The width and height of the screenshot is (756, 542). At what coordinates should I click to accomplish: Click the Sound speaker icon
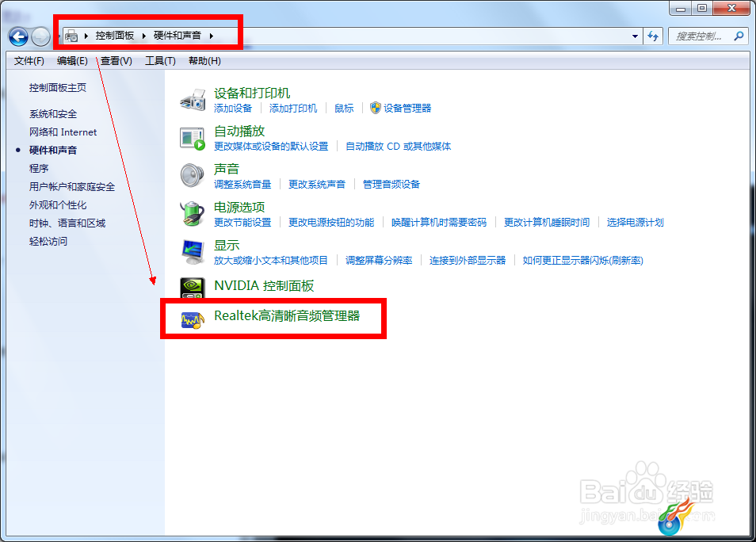[x=193, y=176]
